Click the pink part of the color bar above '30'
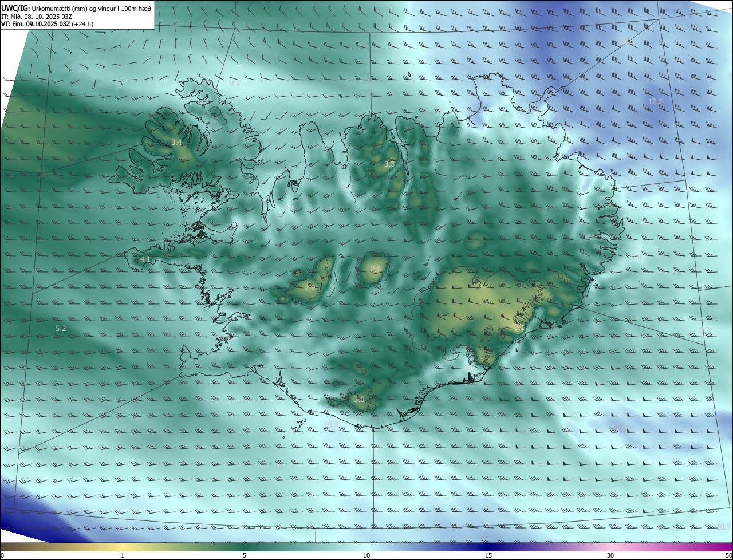Screen dimensions: 733x560 pyautogui.click(x=610, y=547)
